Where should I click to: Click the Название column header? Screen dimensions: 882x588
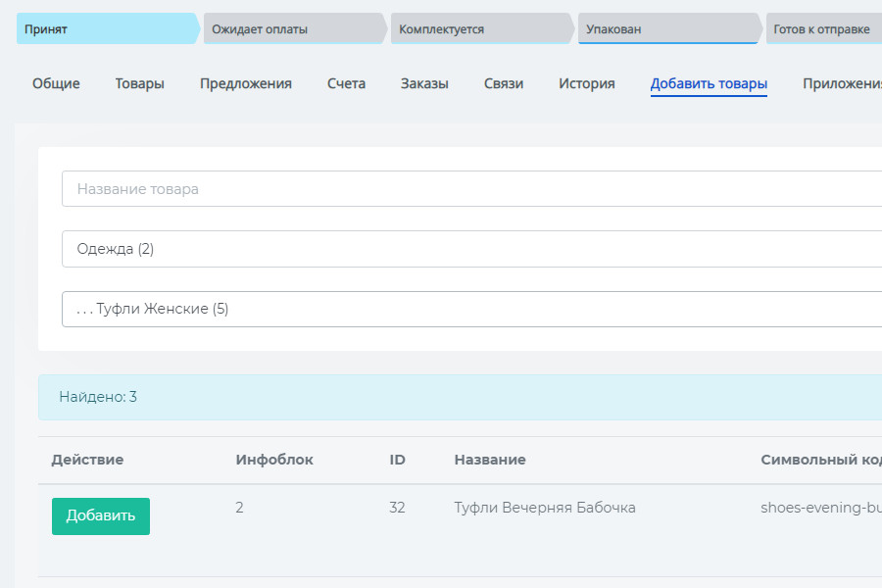490,460
